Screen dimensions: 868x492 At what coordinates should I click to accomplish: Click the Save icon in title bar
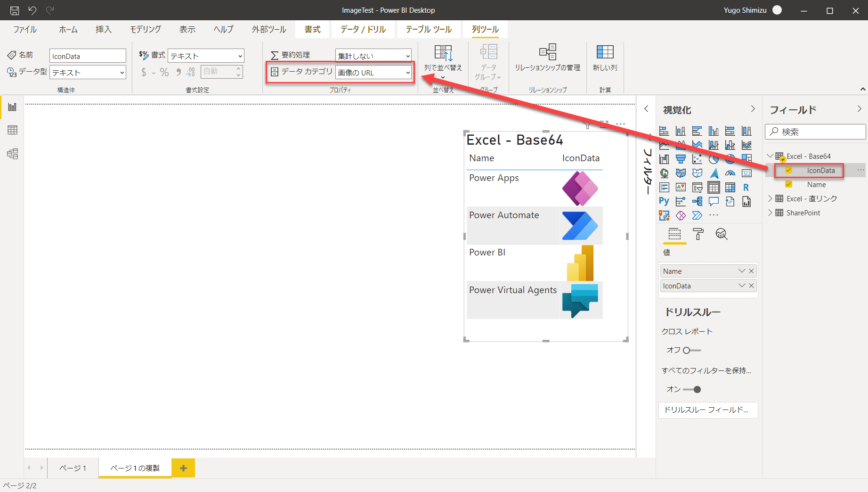tap(15, 10)
